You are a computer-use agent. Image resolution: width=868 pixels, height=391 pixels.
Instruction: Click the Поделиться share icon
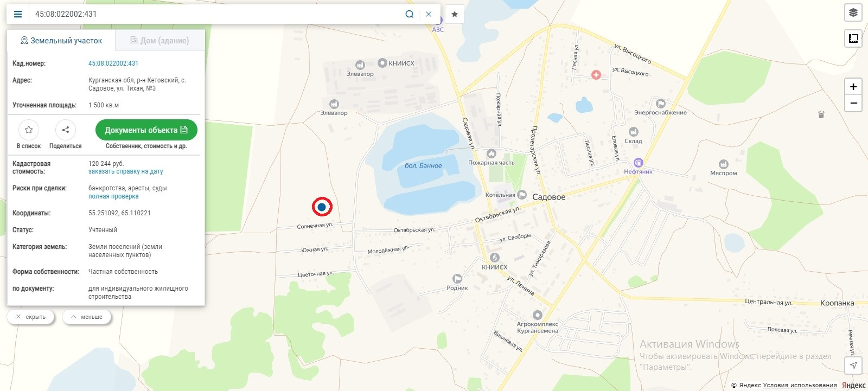(66, 130)
